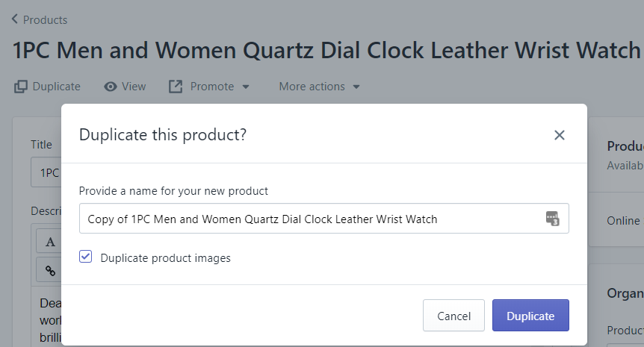
Task: Open the More actions menu label
Action: (x=312, y=87)
